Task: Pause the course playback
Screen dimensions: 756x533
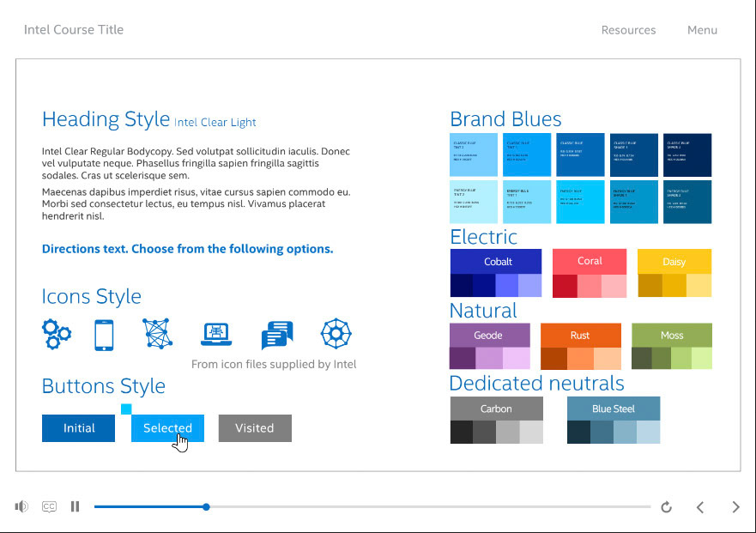Action: pyautogui.click(x=75, y=506)
